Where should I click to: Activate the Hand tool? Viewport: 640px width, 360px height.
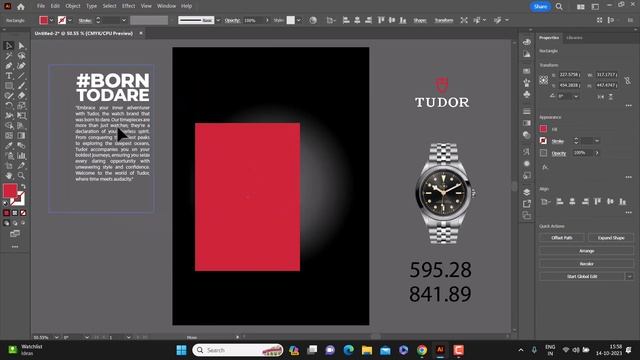(x=9, y=176)
